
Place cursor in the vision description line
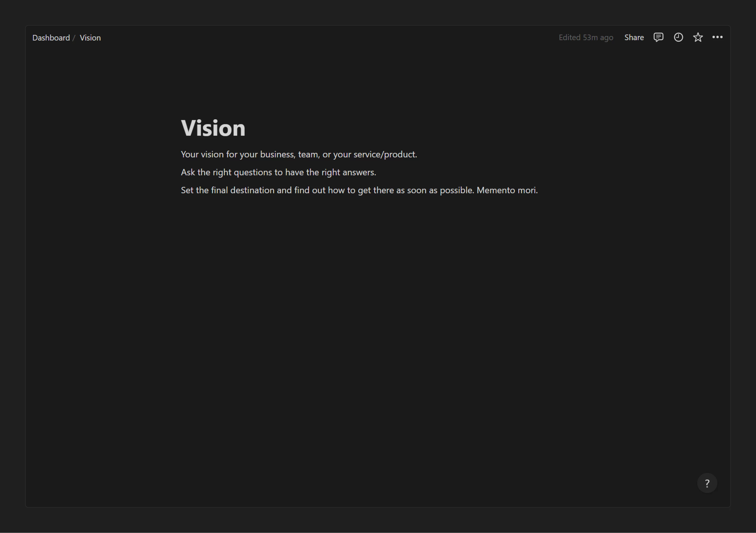tap(299, 154)
